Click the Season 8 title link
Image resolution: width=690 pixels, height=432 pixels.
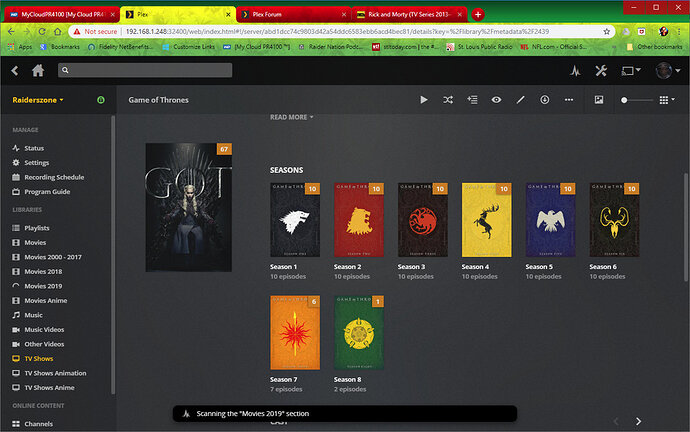(347, 380)
